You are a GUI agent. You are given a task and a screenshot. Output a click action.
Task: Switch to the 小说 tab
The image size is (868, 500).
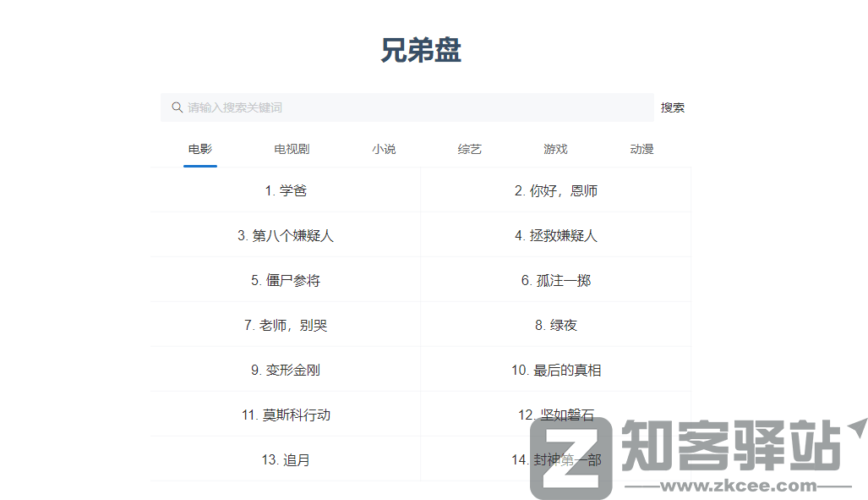click(x=383, y=148)
